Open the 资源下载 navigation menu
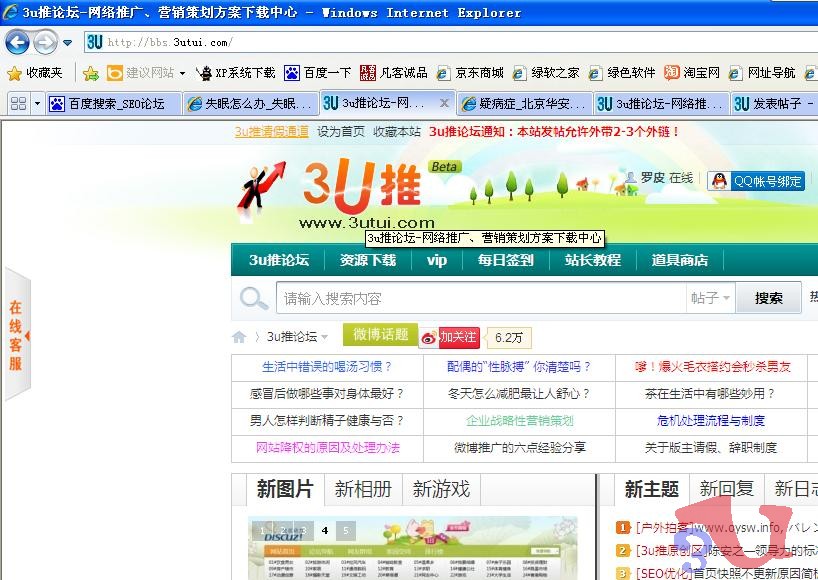Screen dimensions: 818x580 click(x=368, y=260)
